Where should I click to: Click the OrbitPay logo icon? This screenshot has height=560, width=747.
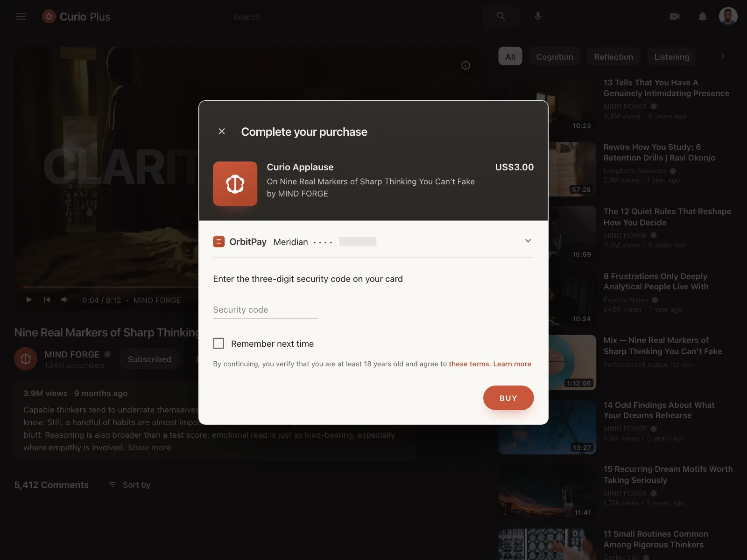pos(219,242)
